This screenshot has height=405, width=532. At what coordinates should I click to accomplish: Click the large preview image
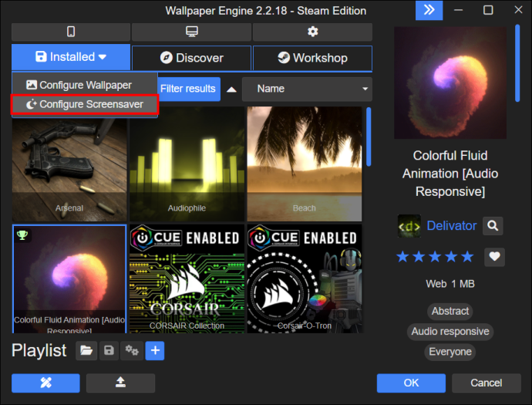450,83
